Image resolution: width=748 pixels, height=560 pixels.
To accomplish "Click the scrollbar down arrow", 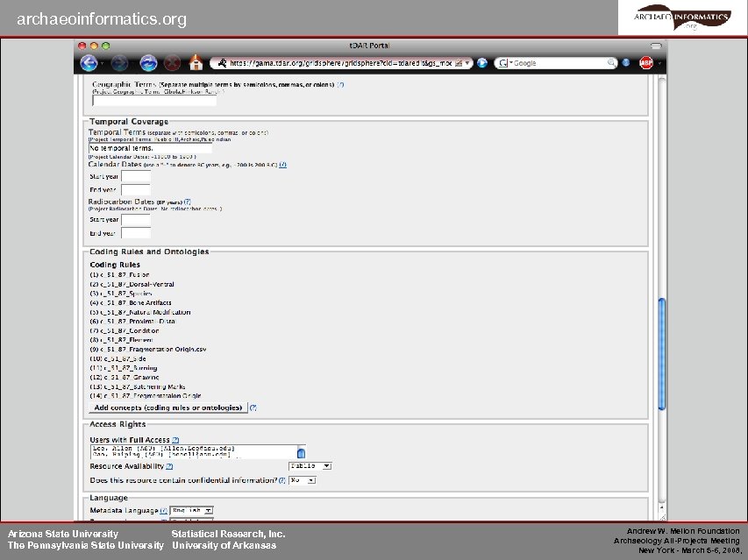I will pyautogui.click(x=662, y=508).
